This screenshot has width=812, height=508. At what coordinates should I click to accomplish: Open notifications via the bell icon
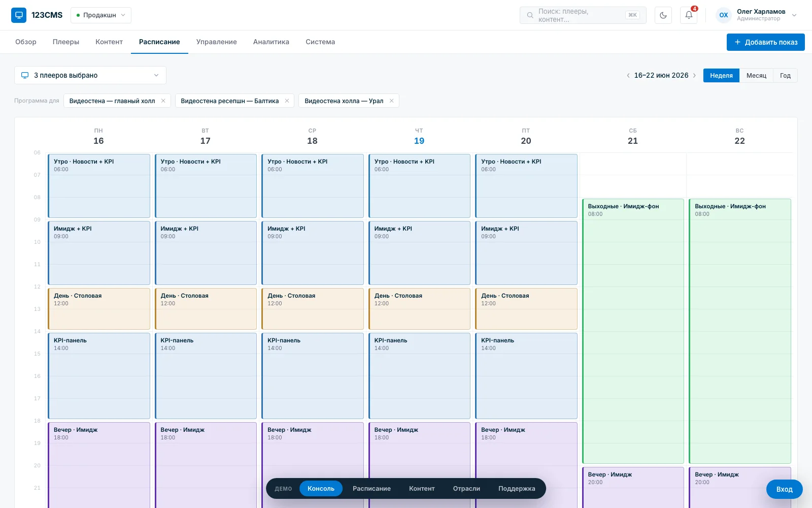689,15
